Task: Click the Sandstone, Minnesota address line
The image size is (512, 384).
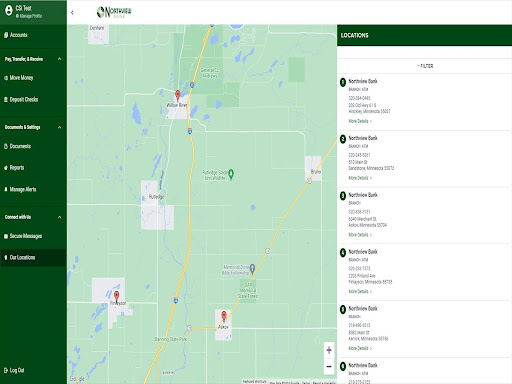Action: click(x=371, y=168)
